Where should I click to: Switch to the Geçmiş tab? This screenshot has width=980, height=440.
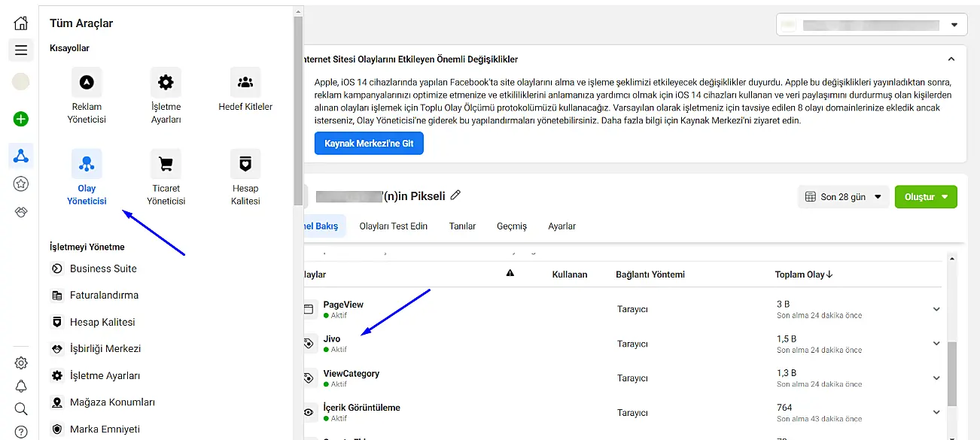512,226
